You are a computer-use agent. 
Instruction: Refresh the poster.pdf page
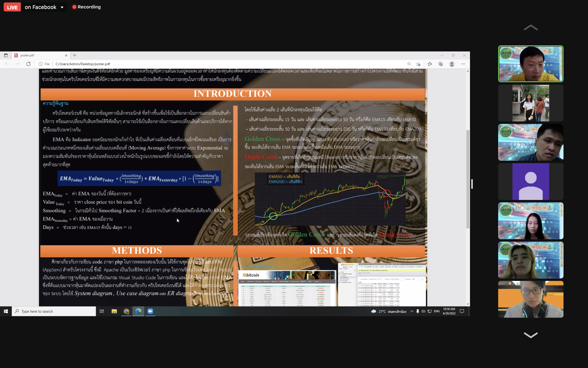(x=28, y=64)
